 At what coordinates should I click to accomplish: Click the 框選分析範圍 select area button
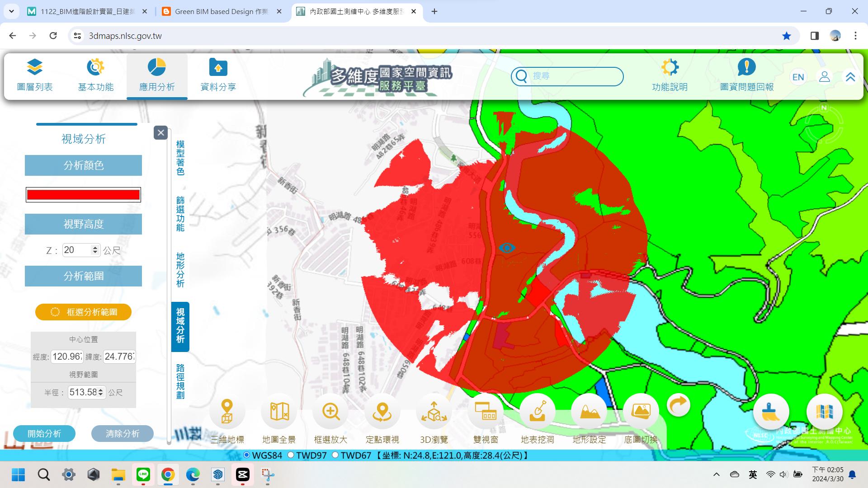[84, 312]
